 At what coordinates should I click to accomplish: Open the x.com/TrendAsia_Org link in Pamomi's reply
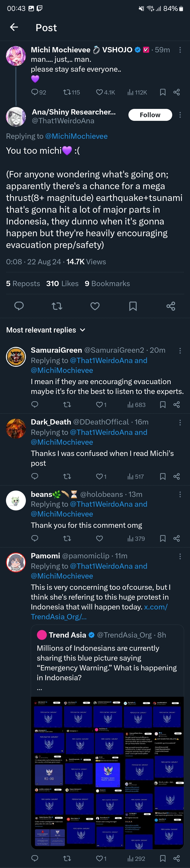click(99, 612)
